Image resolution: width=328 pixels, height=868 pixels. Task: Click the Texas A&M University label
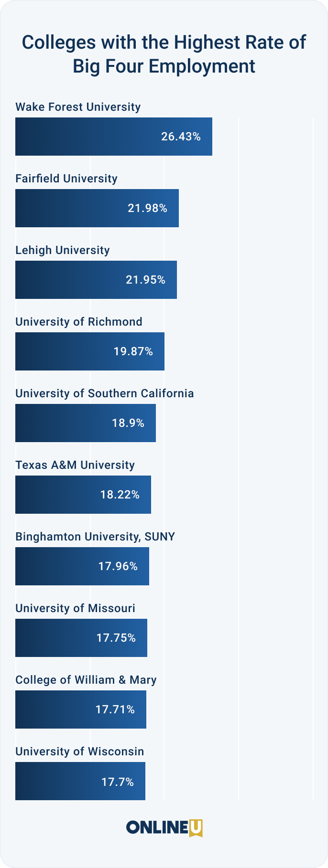pos(75,465)
